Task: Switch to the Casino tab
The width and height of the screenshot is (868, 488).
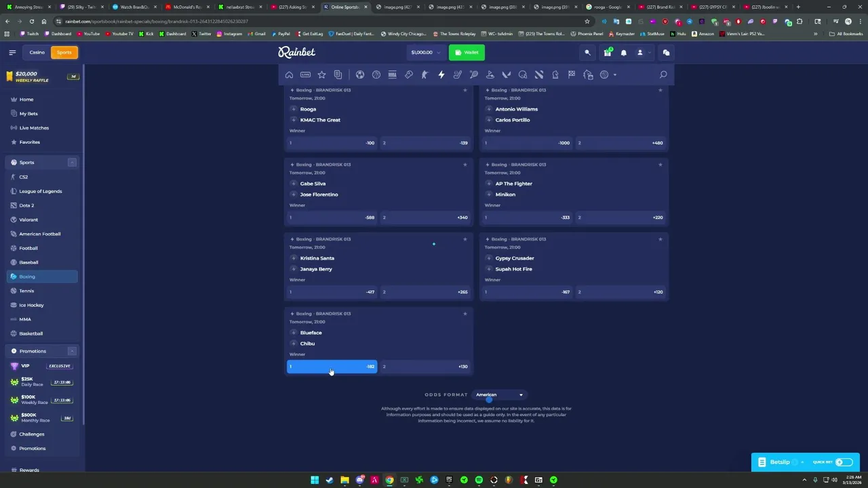Action: 37,52
